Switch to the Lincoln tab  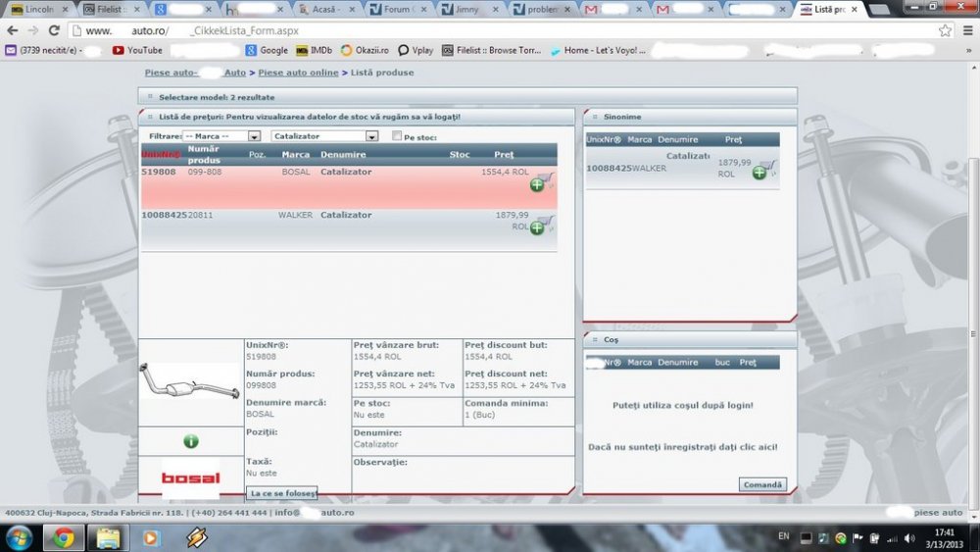click(x=39, y=10)
